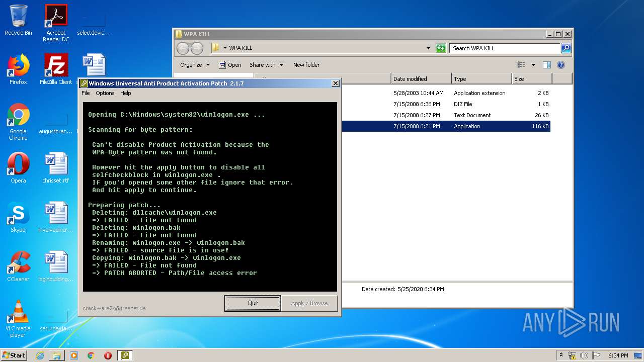The width and height of the screenshot is (644, 362).
Task: Open Options menu in patch window
Action: (105, 93)
